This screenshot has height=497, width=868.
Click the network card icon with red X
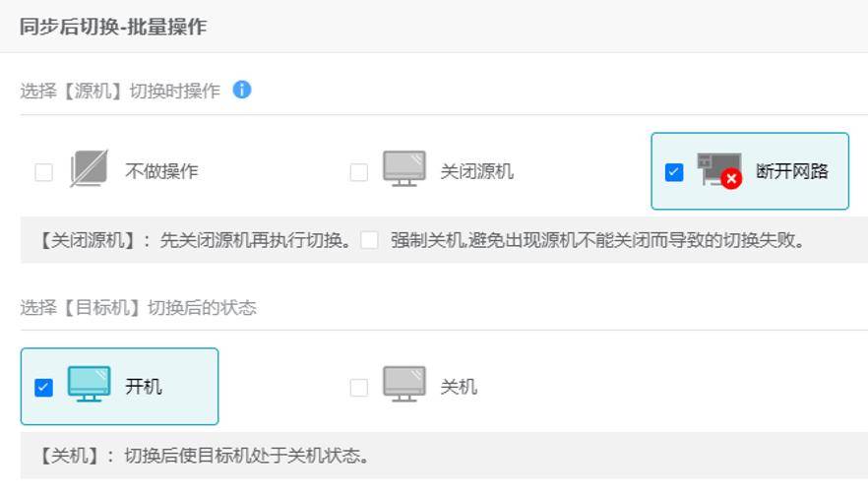click(x=719, y=170)
